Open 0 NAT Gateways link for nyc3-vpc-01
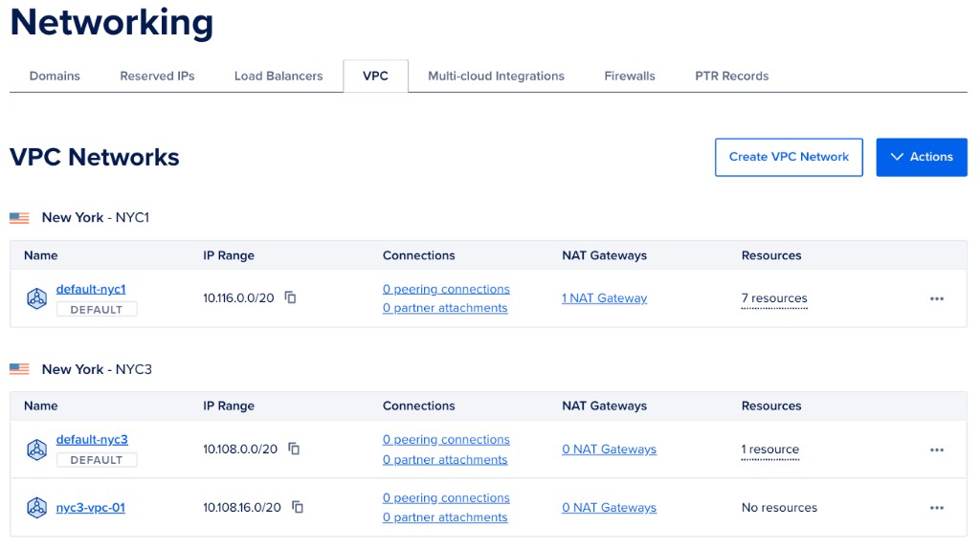This screenshot has width=980, height=549. pos(610,508)
